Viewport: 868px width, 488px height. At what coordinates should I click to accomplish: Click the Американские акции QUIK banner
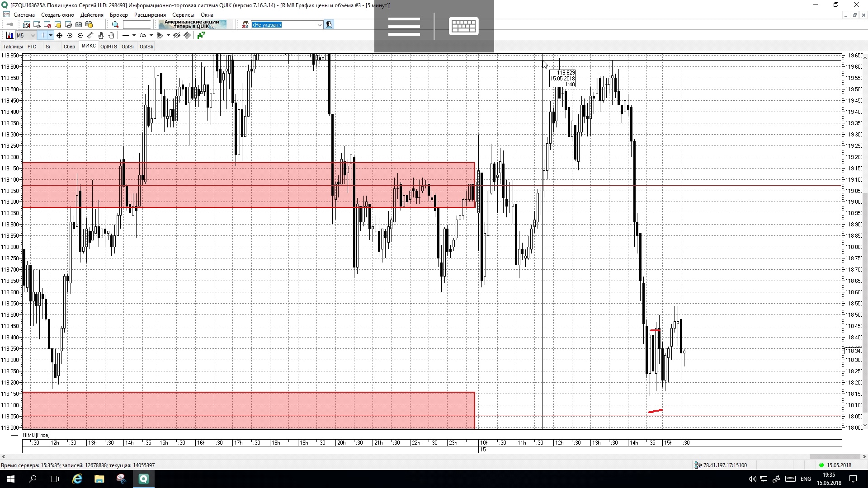pyautogui.click(x=192, y=24)
